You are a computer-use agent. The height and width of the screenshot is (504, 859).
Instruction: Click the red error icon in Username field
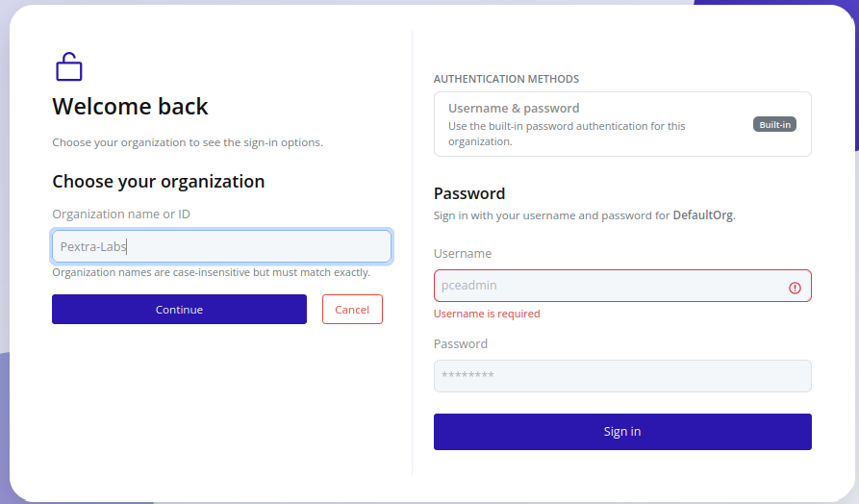(x=795, y=287)
